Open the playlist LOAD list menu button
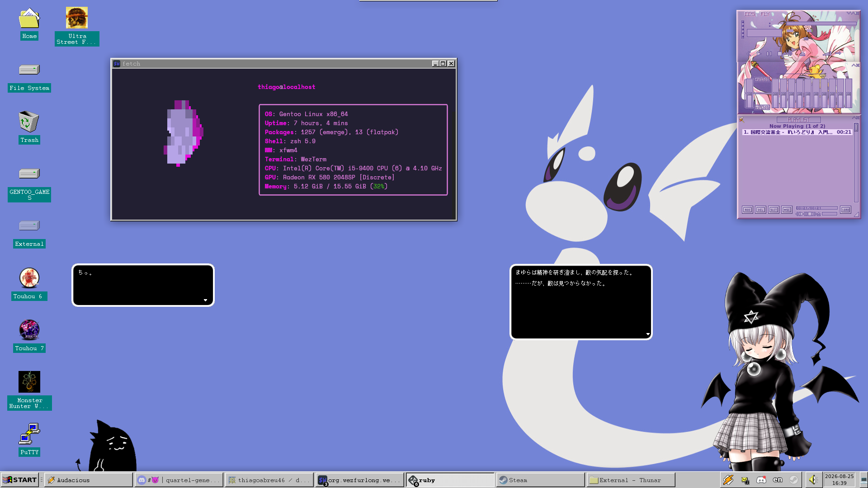 (x=845, y=210)
